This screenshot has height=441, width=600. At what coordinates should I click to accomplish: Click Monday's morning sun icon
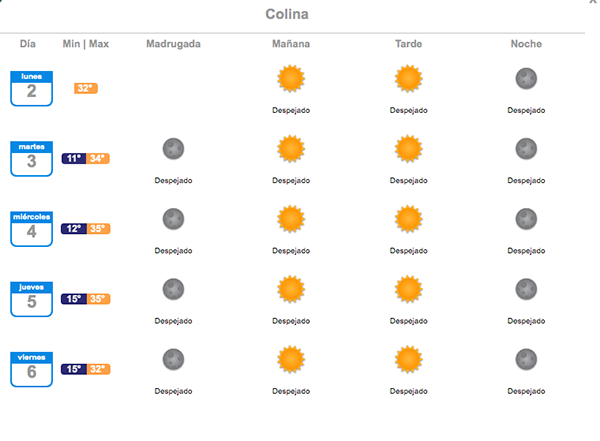coord(291,78)
